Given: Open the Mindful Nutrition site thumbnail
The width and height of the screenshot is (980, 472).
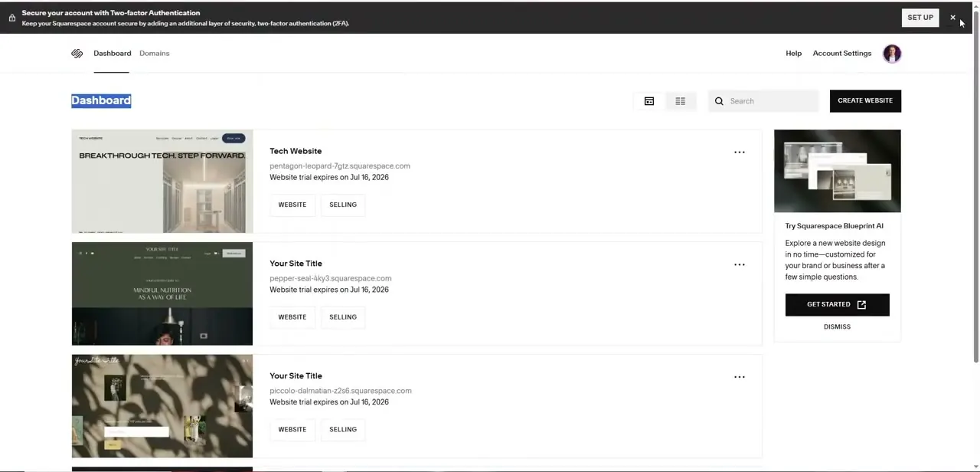Looking at the screenshot, I should coord(162,294).
